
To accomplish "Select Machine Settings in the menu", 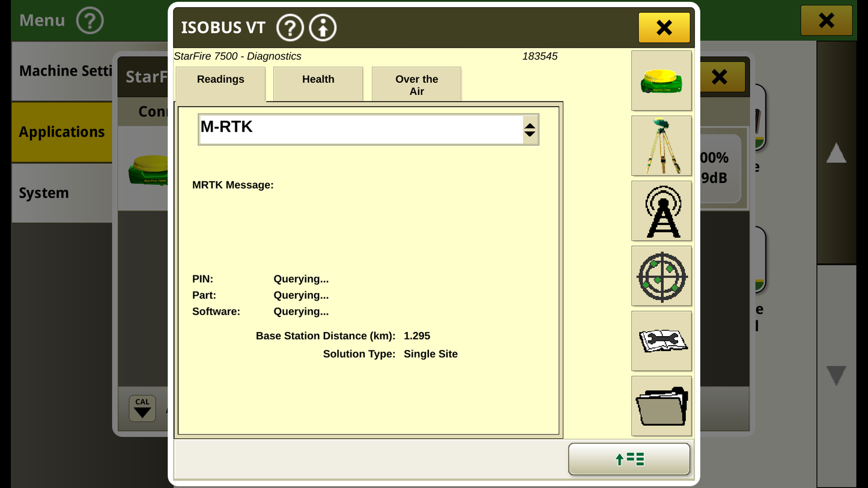I will pyautogui.click(x=62, y=71).
